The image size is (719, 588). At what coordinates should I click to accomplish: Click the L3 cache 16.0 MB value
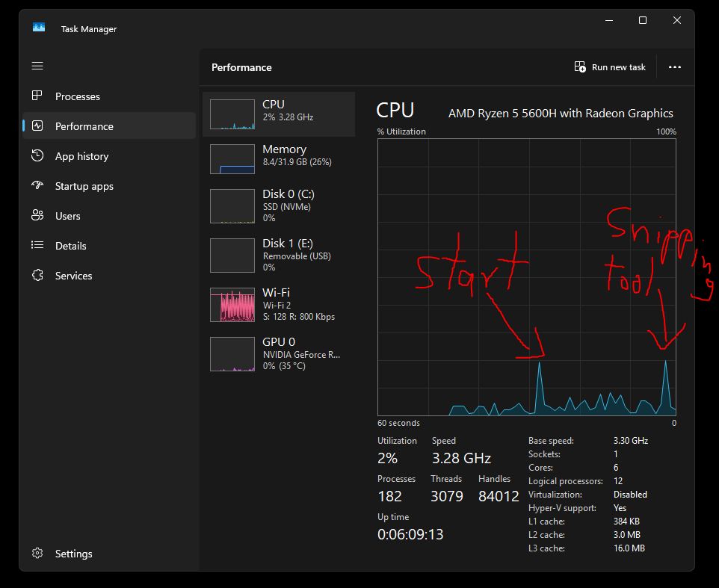pos(629,548)
